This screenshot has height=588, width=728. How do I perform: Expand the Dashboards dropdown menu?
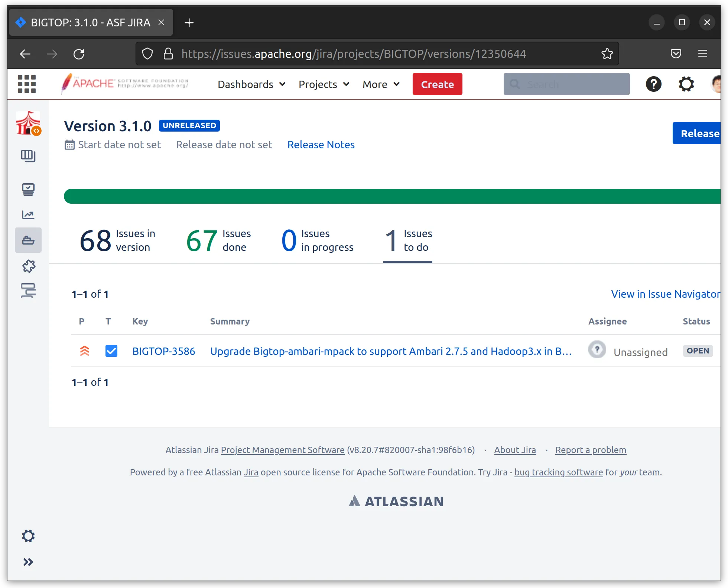click(251, 84)
